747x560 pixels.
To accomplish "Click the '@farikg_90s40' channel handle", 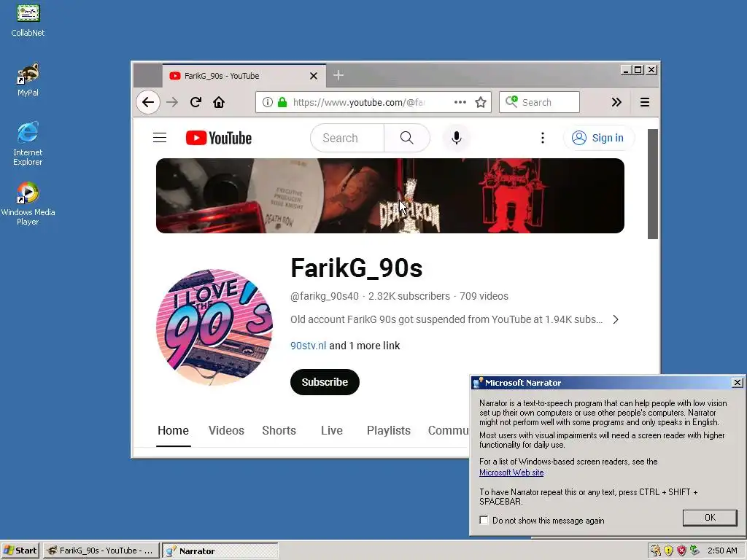I will (x=325, y=296).
